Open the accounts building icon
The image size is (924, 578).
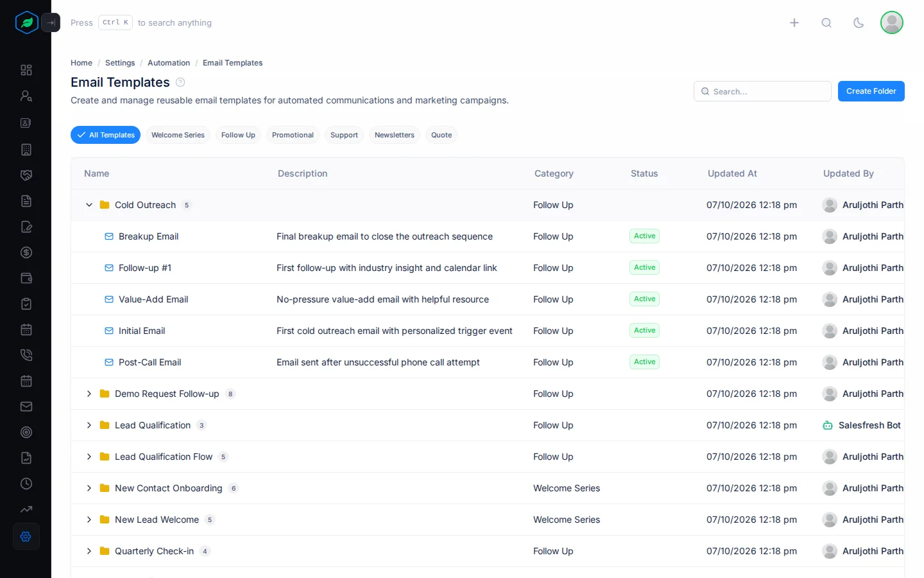click(x=26, y=150)
